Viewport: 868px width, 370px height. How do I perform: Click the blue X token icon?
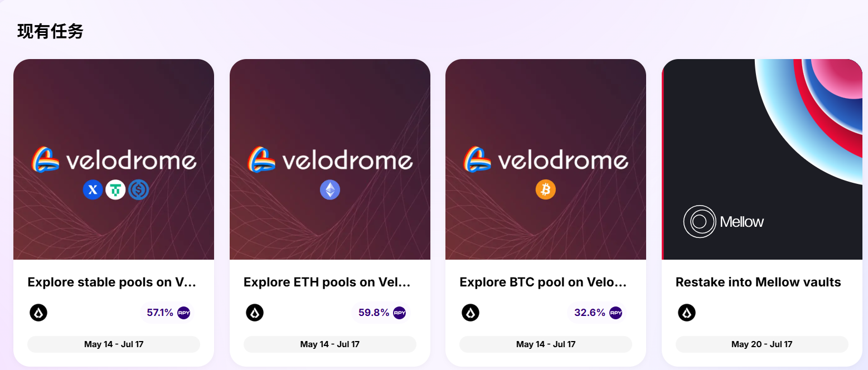point(93,190)
